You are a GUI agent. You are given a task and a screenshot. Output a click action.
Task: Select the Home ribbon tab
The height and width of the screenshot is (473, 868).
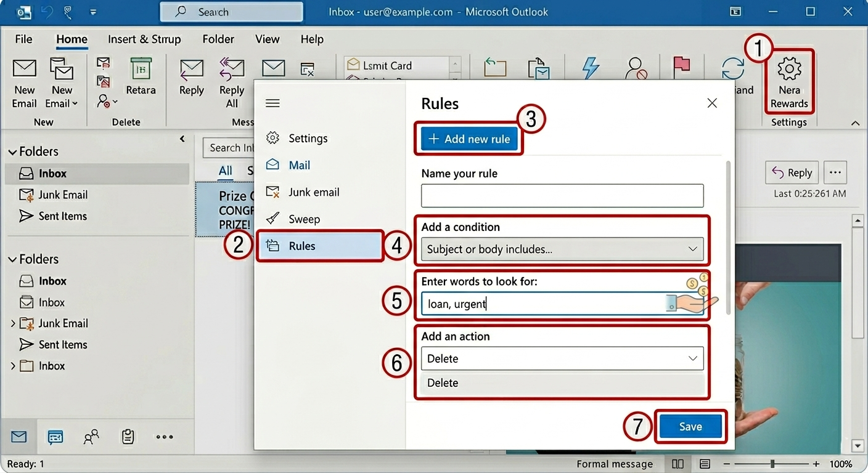(x=72, y=39)
